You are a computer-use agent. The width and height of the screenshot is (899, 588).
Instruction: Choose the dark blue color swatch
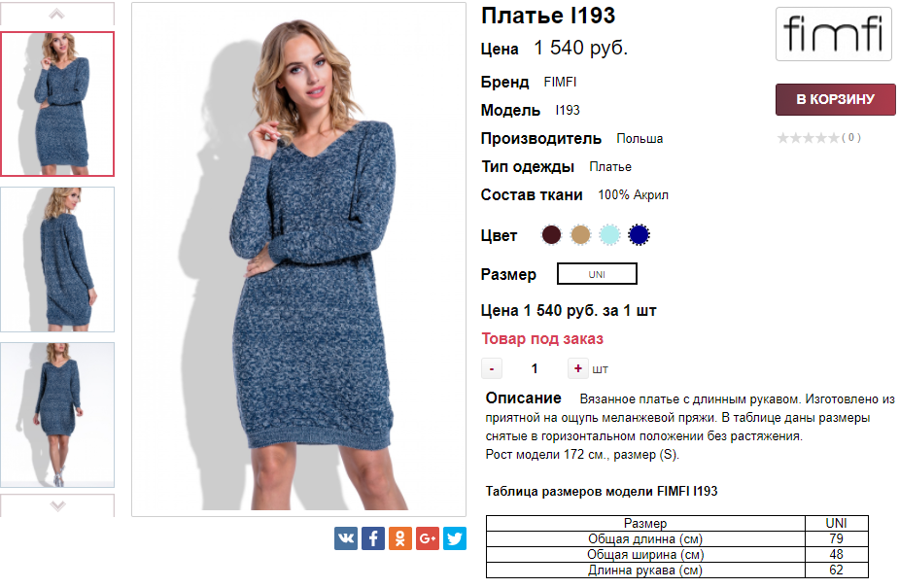[639, 235]
